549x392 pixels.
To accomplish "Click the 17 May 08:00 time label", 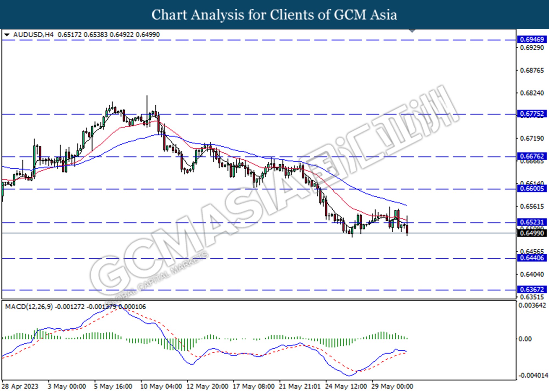I will (253, 386).
